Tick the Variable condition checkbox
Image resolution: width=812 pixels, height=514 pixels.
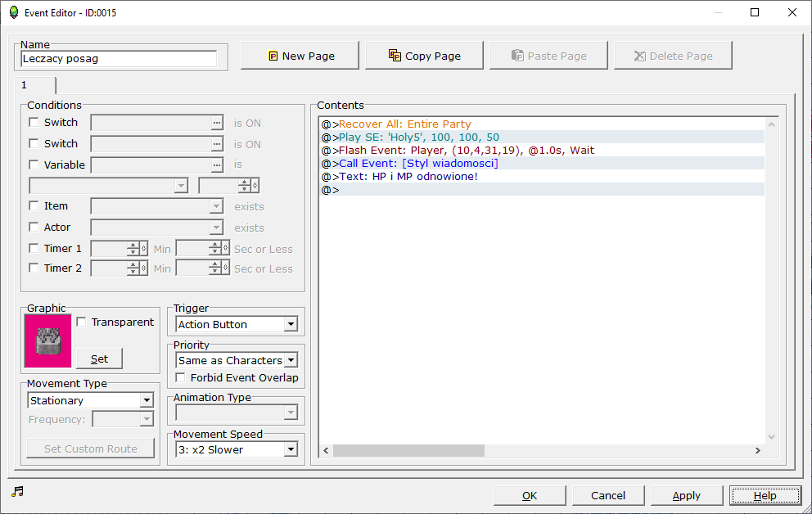(34, 165)
